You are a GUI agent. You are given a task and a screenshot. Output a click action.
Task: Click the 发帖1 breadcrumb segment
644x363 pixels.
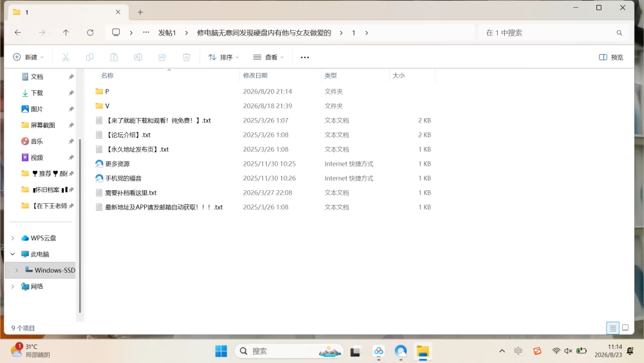(167, 33)
